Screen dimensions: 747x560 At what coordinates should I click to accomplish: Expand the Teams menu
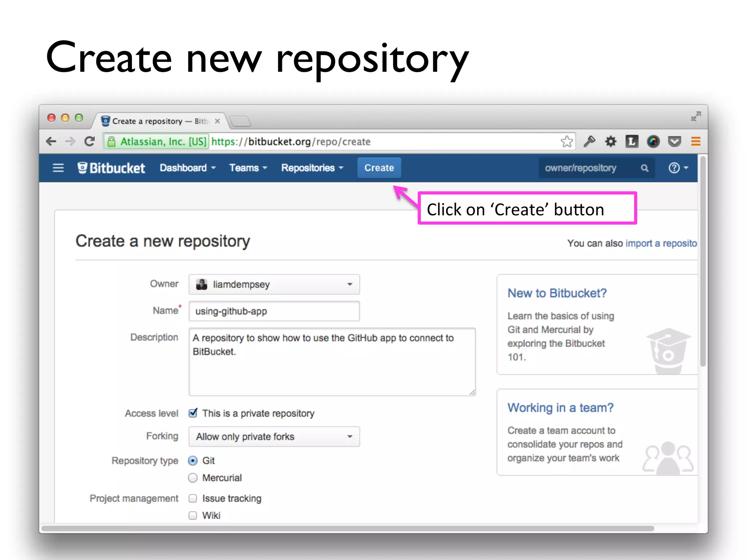pyautogui.click(x=248, y=168)
